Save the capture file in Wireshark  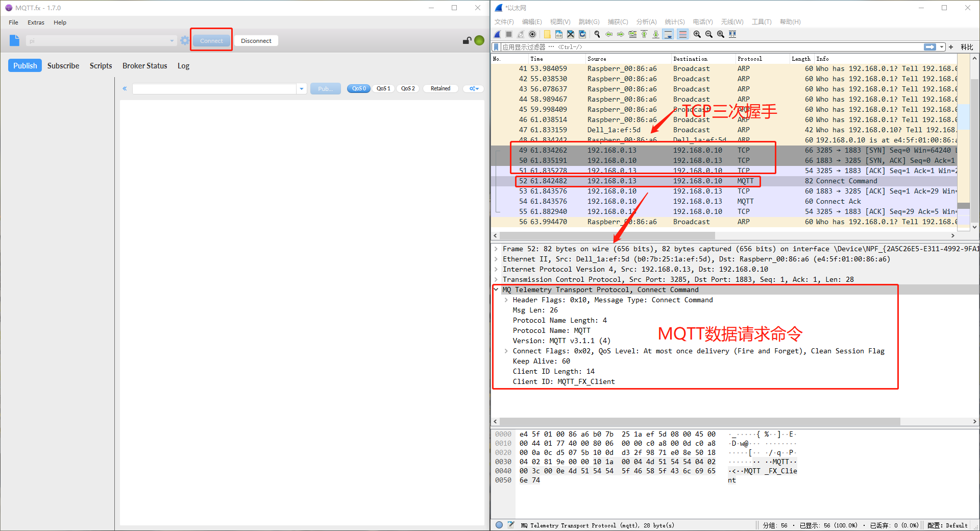[559, 34]
